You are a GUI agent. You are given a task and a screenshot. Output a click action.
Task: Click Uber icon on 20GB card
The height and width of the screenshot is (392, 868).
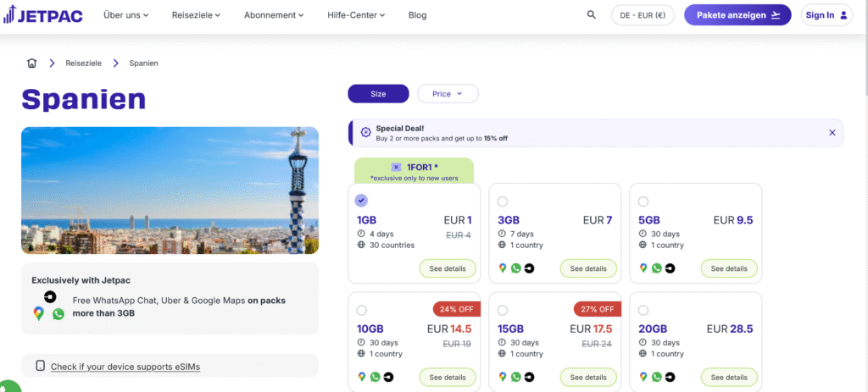pos(670,377)
